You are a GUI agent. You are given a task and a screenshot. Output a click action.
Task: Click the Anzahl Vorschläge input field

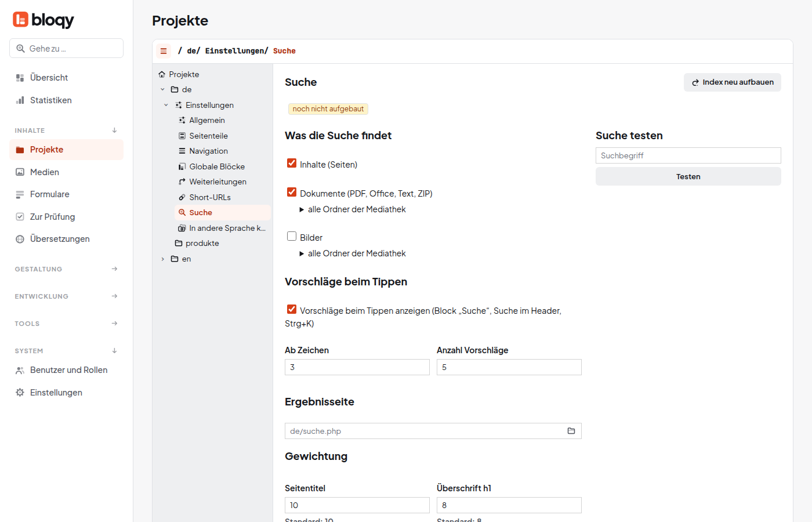pyautogui.click(x=509, y=367)
